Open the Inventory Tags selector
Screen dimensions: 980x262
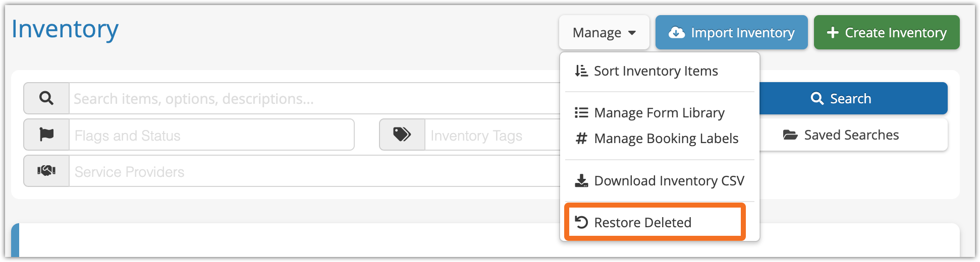492,135
